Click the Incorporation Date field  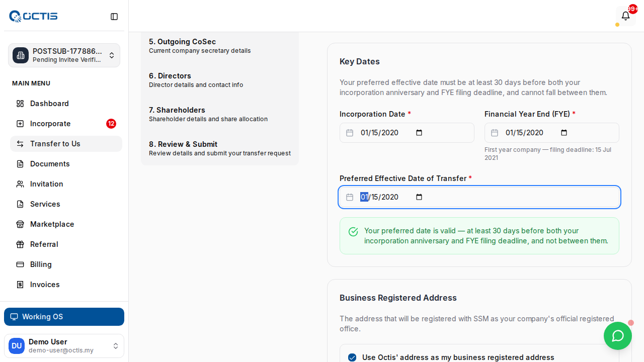[407, 133]
